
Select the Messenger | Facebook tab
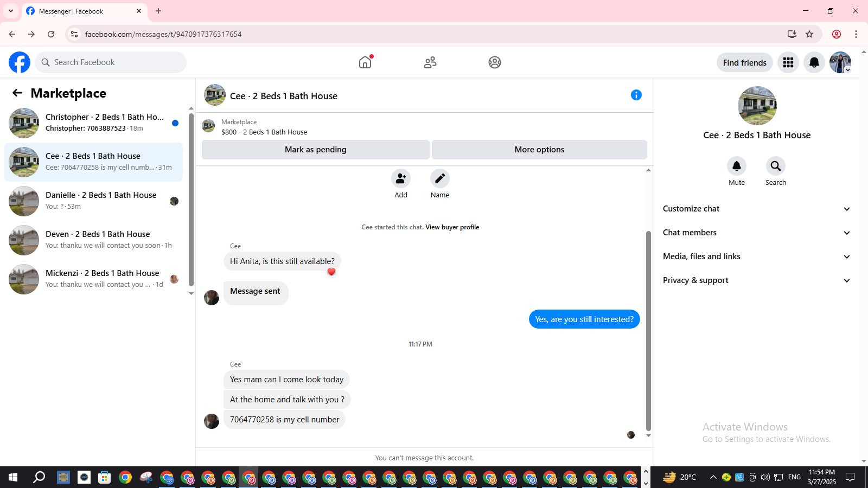point(84,11)
